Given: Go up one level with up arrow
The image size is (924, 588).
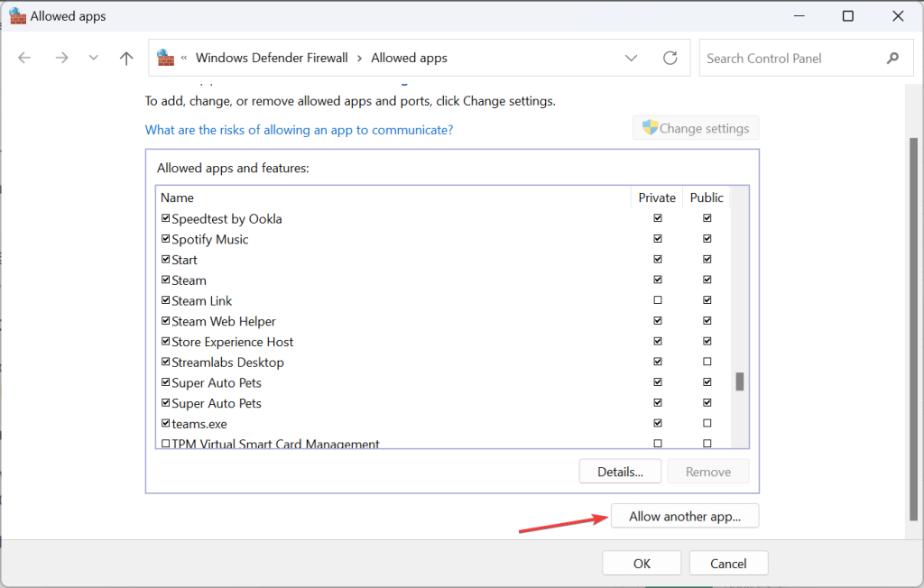Looking at the screenshot, I should point(126,58).
